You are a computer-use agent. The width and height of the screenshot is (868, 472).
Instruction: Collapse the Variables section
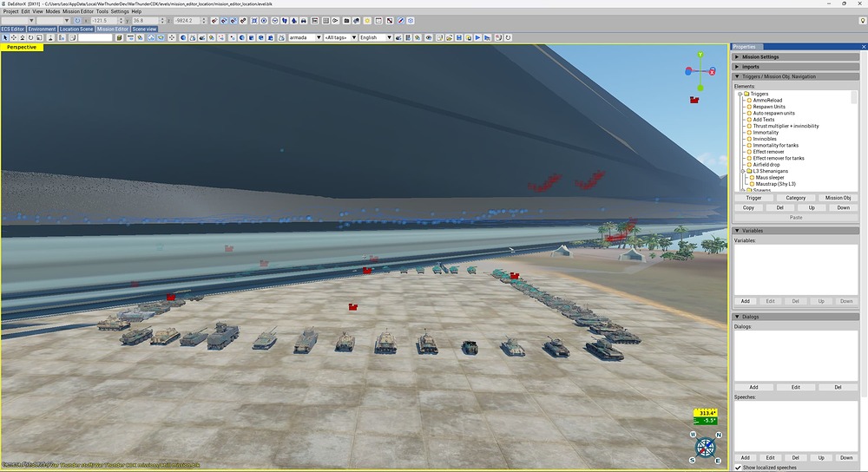tap(797, 230)
